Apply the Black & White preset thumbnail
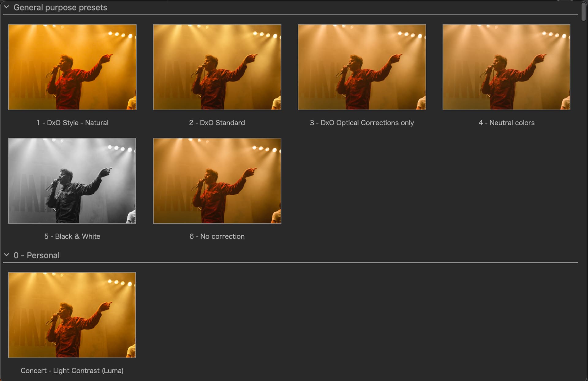 coord(72,181)
